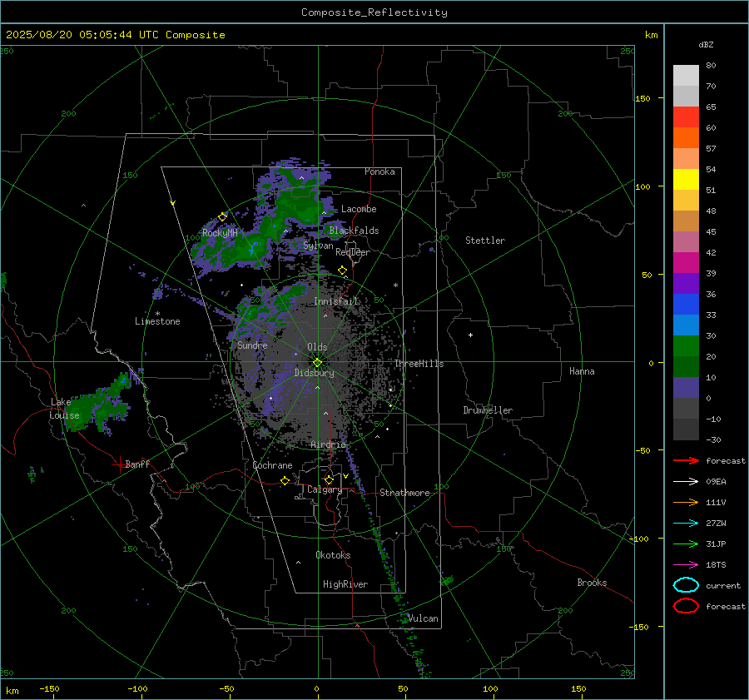Click the yellow diamond marker below RedDeer

tap(342, 271)
